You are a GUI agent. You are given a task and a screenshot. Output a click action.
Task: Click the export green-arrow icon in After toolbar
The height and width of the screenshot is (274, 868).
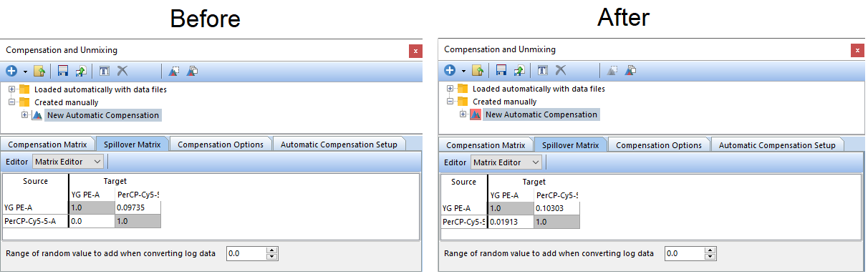tap(519, 70)
